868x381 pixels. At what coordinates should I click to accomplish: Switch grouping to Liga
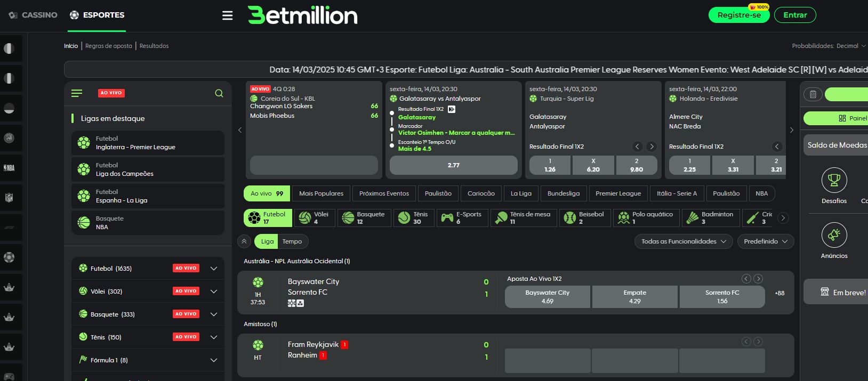point(267,241)
